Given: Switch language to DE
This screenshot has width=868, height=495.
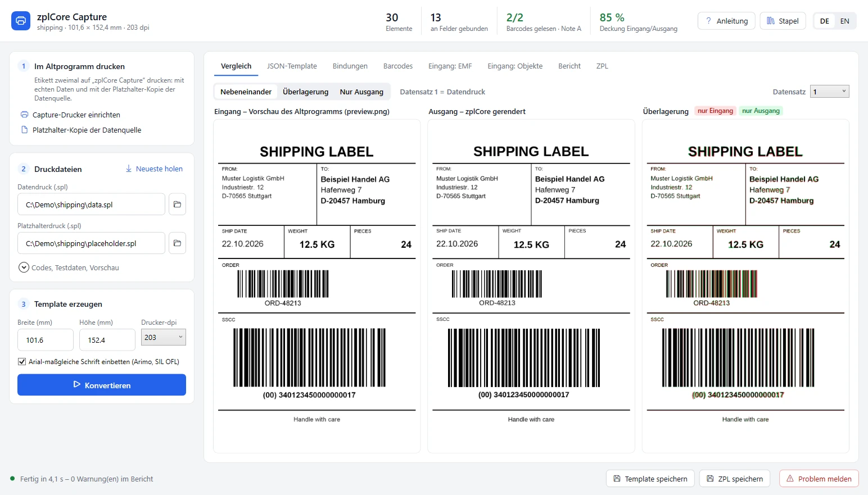Looking at the screenshot, I should [x=825, y=21].
